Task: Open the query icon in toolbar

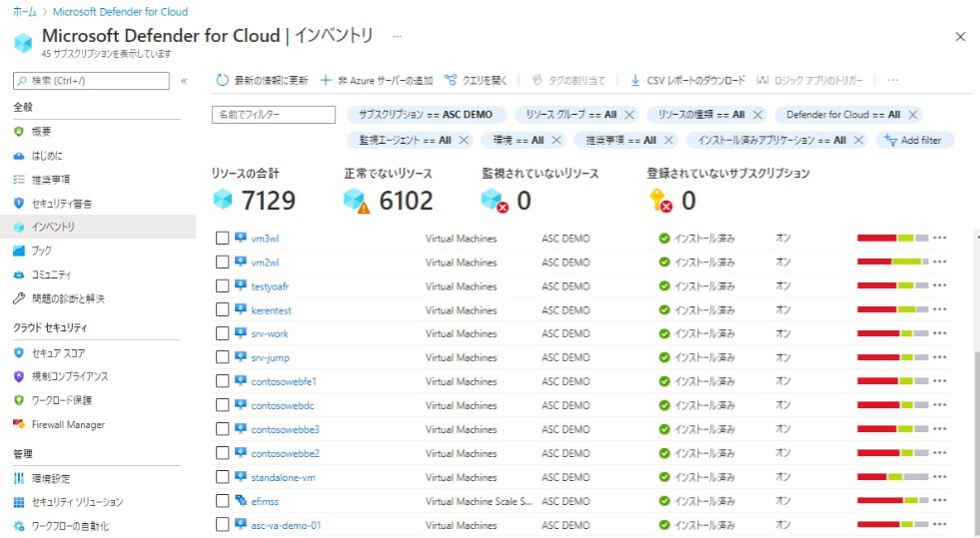Action: [x=450, y=80]
